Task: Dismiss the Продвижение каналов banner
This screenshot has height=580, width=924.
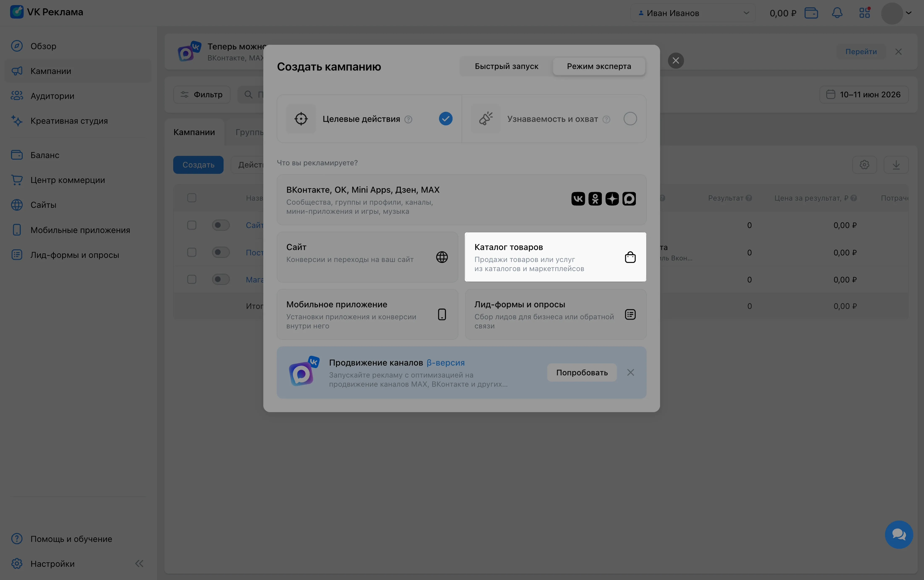Action: click(x=630, y=372)
